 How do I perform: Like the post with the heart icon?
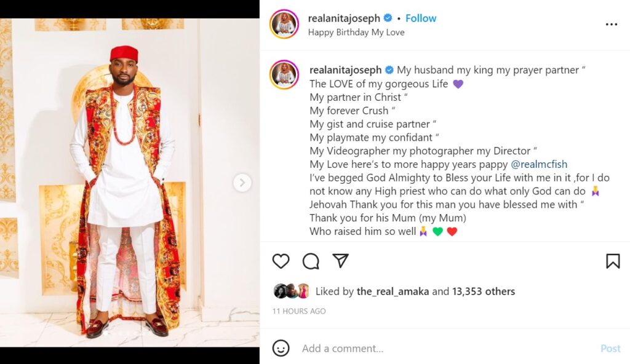(x=281, y=261)
